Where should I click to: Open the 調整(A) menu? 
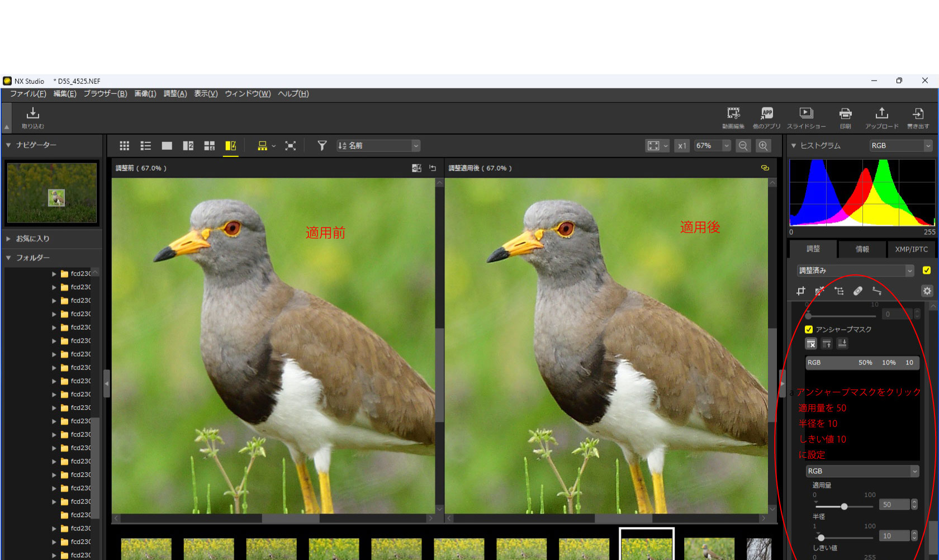(175, 94)
